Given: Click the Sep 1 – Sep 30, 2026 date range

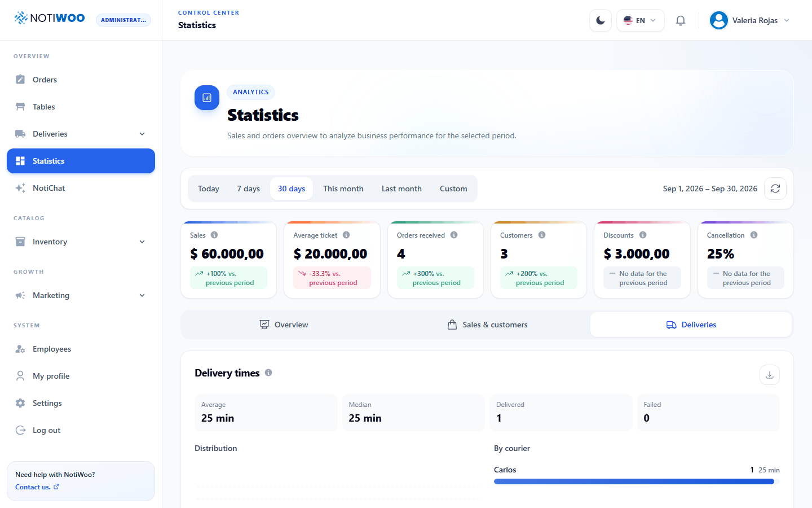Looking at the screenshot, I should (710, 189).
